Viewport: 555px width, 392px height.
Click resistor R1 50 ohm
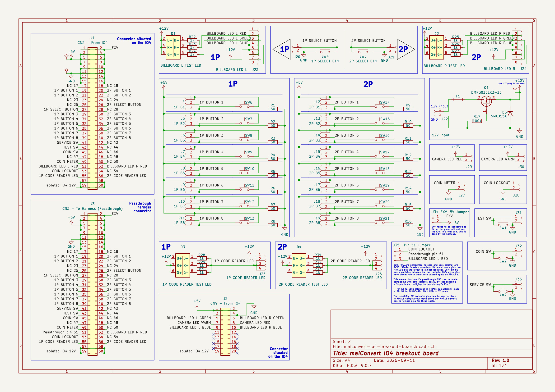pos(273,109)
